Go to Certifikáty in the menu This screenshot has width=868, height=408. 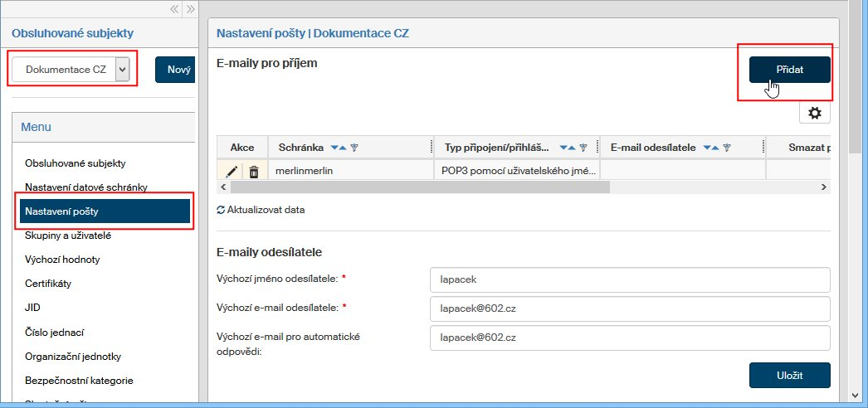tap(48, 284)
